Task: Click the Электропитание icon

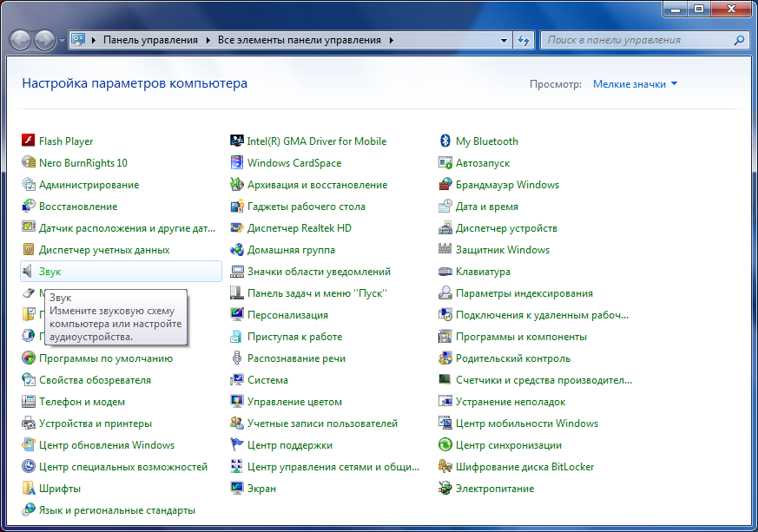Action: 445,489
